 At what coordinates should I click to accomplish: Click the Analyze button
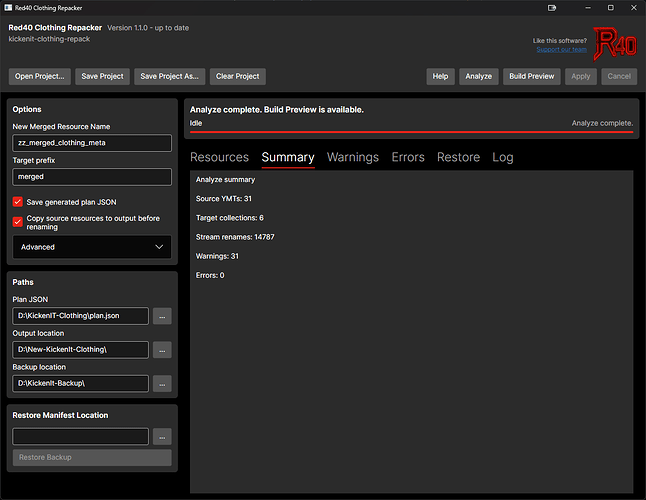click(478, 77)
